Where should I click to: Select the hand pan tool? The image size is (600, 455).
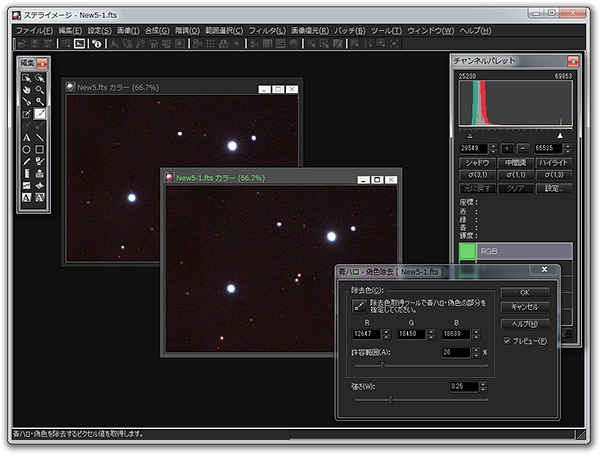26,89
